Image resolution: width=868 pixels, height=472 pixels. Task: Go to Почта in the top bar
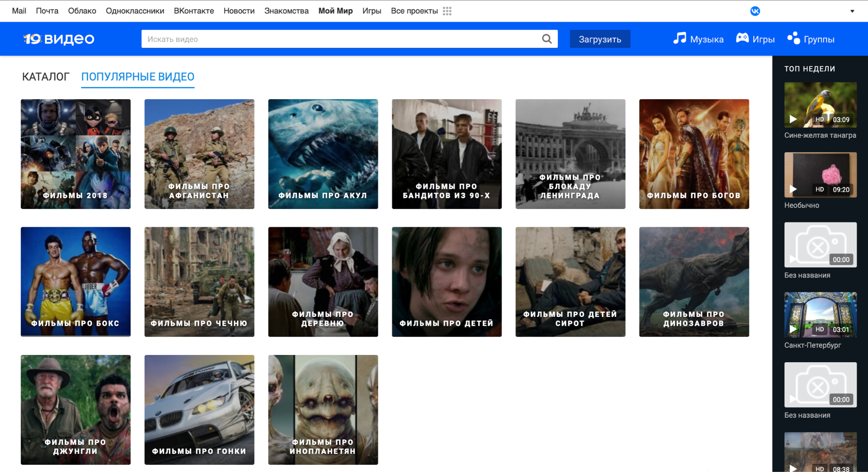pos(47,11)
